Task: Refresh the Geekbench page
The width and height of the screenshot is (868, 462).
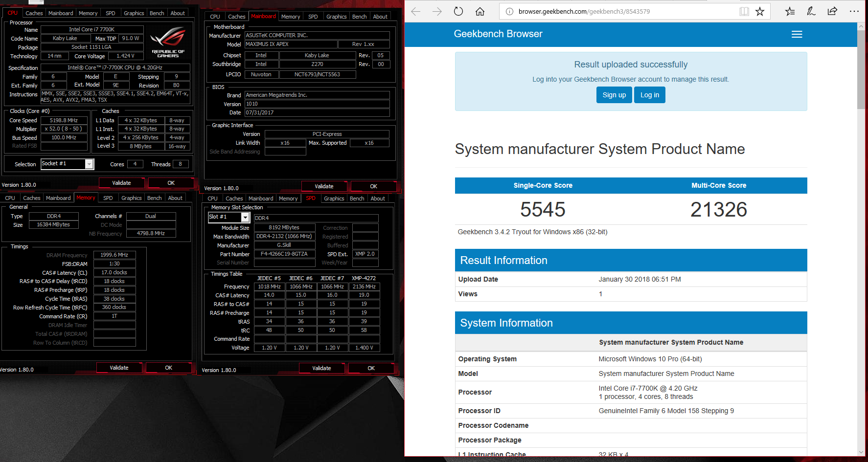Action: click(458, 11)
